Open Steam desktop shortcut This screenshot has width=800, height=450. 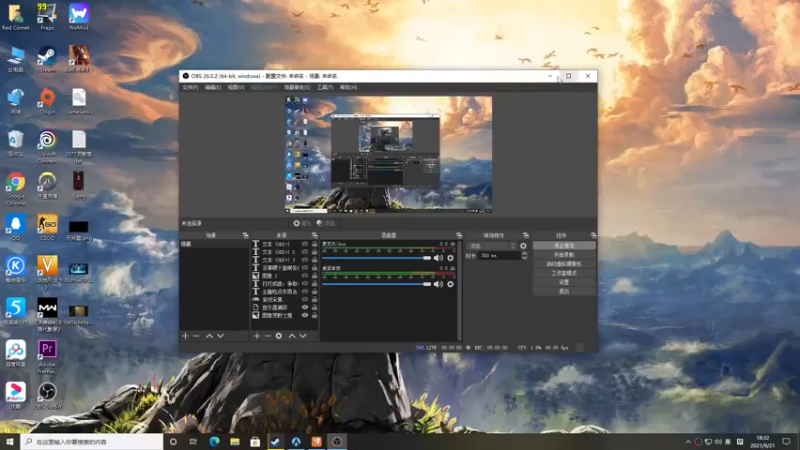coord(47,59)
